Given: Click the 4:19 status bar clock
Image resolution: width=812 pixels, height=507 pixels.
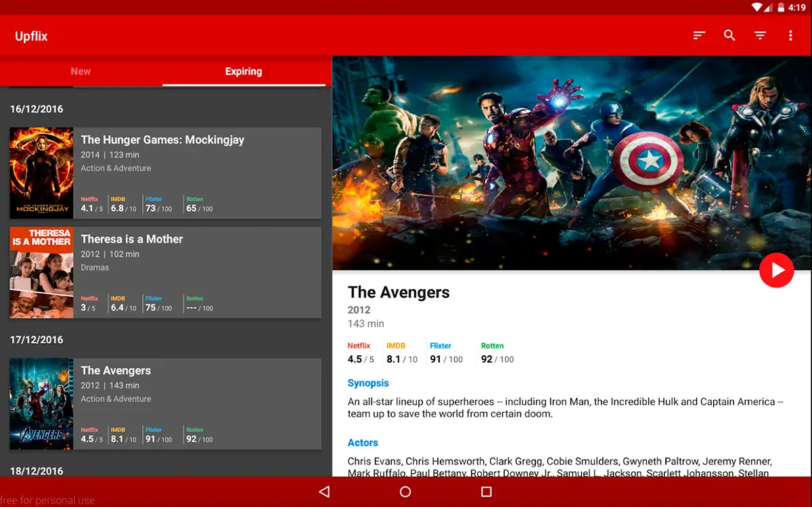Looking at the screenshot, I should tap(797, 7).
